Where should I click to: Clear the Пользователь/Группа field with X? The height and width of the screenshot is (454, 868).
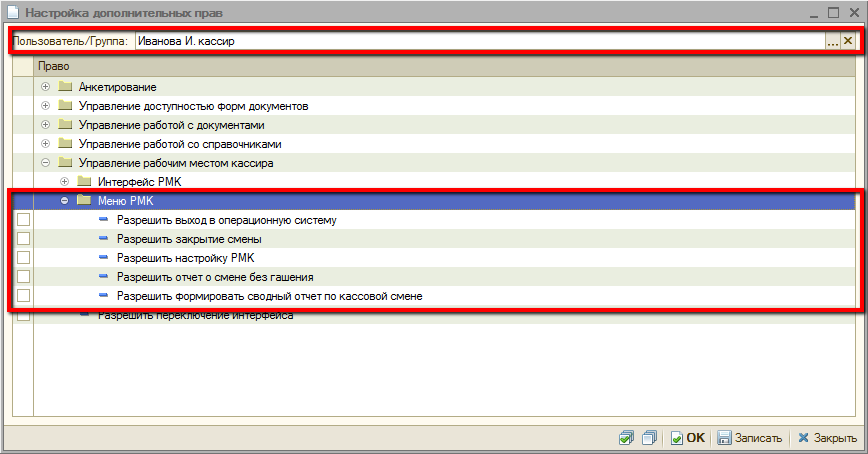pyautogui.click(x=848, y=41)
